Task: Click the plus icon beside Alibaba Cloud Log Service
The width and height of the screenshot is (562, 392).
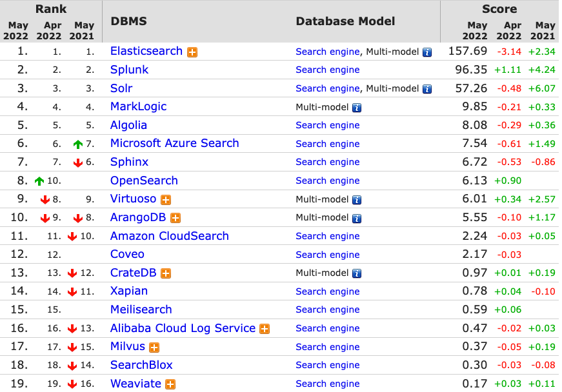Action: [x=265, y=329]
